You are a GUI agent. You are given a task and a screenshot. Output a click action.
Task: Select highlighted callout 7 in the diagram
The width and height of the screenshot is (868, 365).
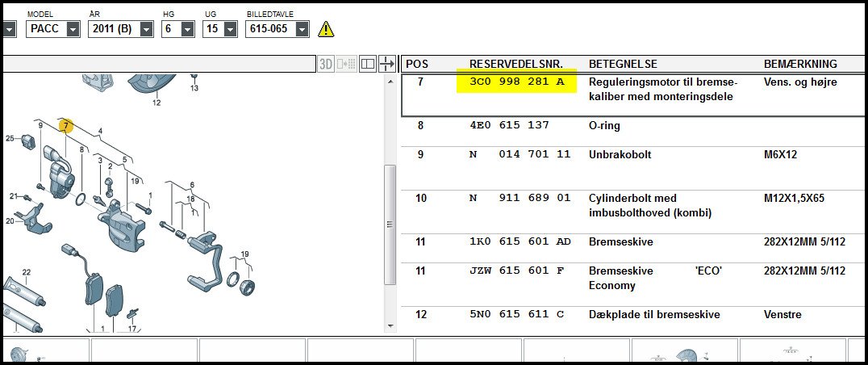(66, 125)
